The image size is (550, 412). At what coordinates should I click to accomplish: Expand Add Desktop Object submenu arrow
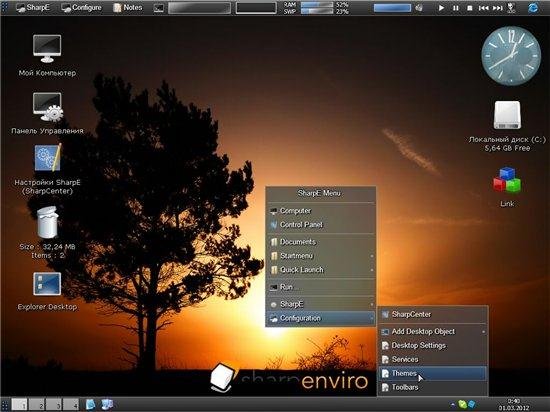[483, 332]
